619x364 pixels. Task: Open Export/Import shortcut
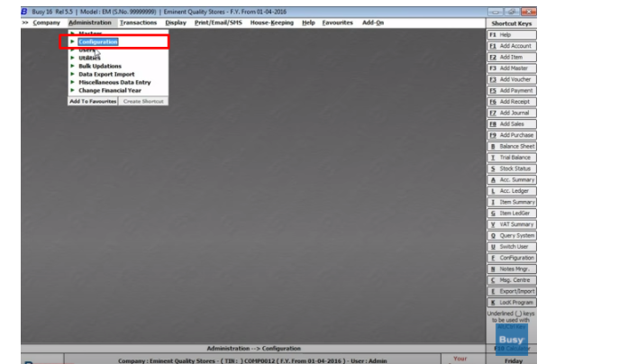(512, 291)
